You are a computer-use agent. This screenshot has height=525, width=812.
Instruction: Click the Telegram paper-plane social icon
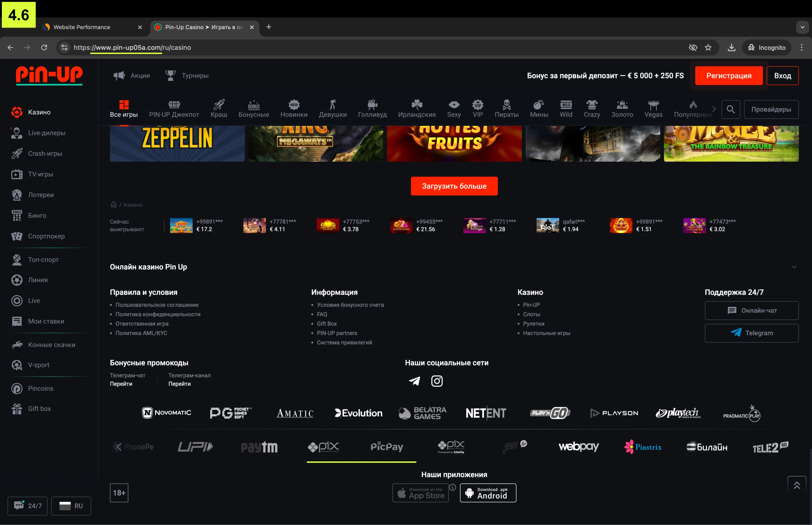414,381
